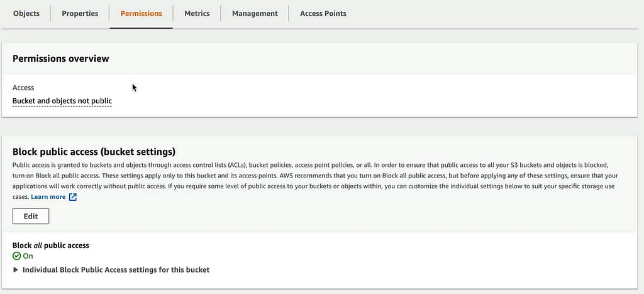This screenshot has height=294, width=644.
Task: Click the Edit button for block public access
Action: [31, 217]
